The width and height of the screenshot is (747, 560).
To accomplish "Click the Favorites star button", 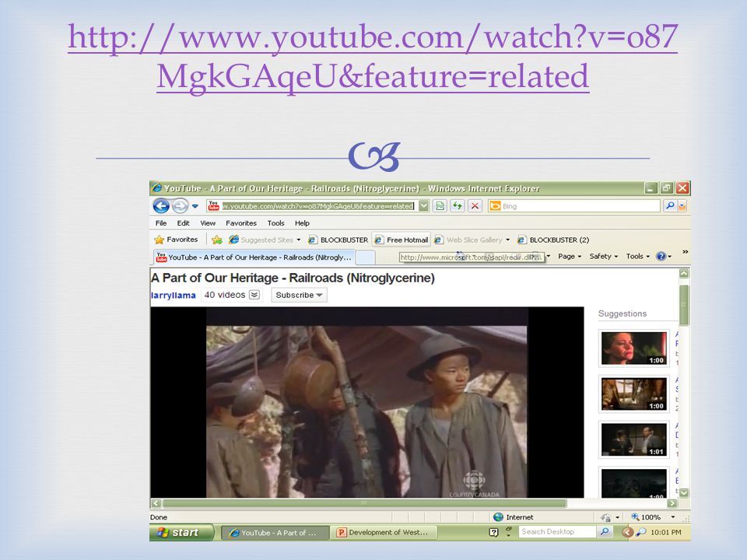I will 176,240.
